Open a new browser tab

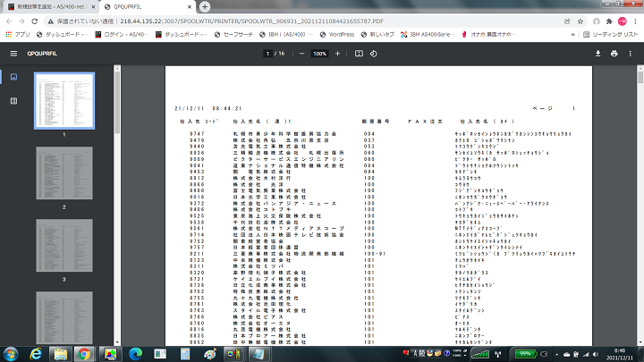[x=204, y=6]
